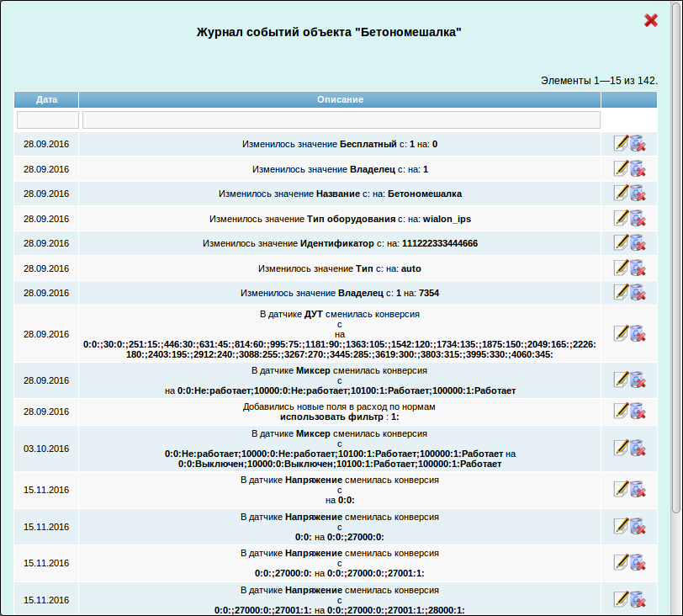Edit the "Название" Бетономешалка entry
The height and width of the screenshot is (616, 683).
(621, 193)
